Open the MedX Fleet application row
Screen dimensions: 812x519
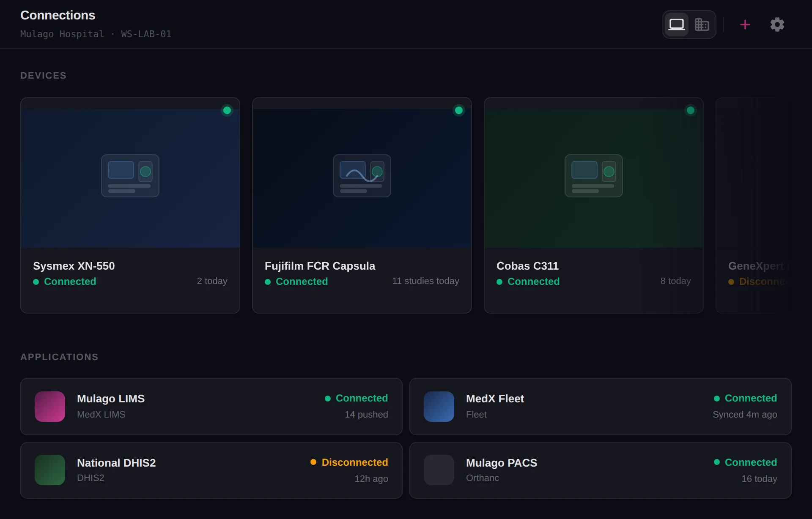(601, 407)
